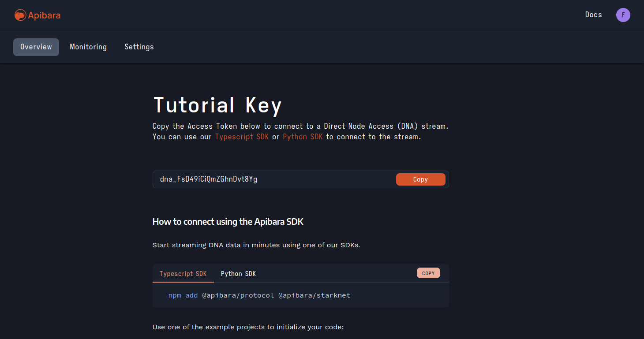Select the Typescript SDK code tab
This screenshot has width=644, height=339.
pyautogui.click(x=183, y=274)
